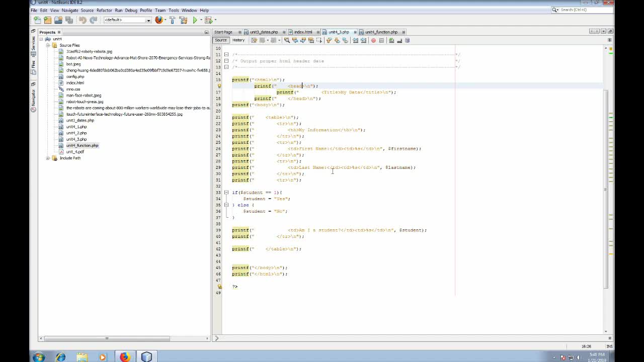Click the Source view button
Viewport: 644px width, 362px height.
click(x=221, y=40)
